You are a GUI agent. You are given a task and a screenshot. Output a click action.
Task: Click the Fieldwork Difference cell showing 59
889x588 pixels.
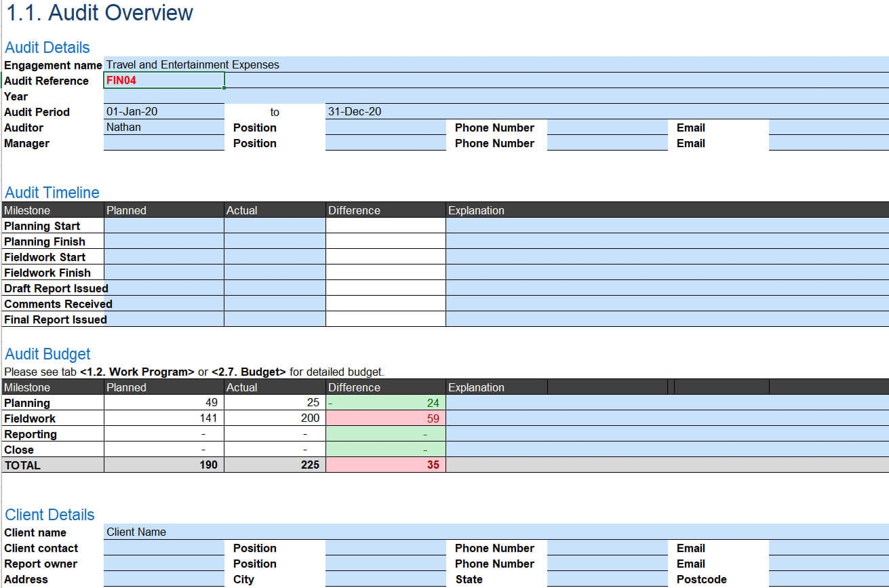coord(386,418)
